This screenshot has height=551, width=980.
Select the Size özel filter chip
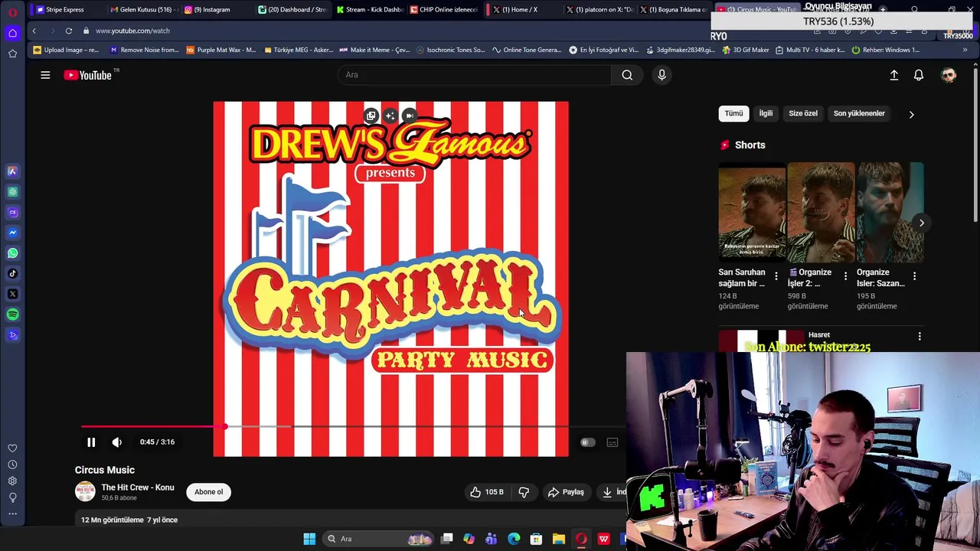click(803, 113)
